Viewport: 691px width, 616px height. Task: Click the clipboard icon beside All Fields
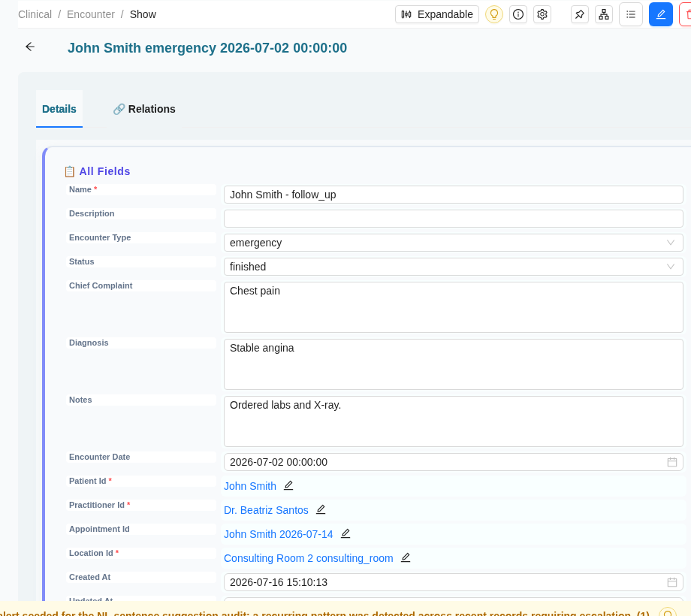pyautogui.click(x=70, y=171)
